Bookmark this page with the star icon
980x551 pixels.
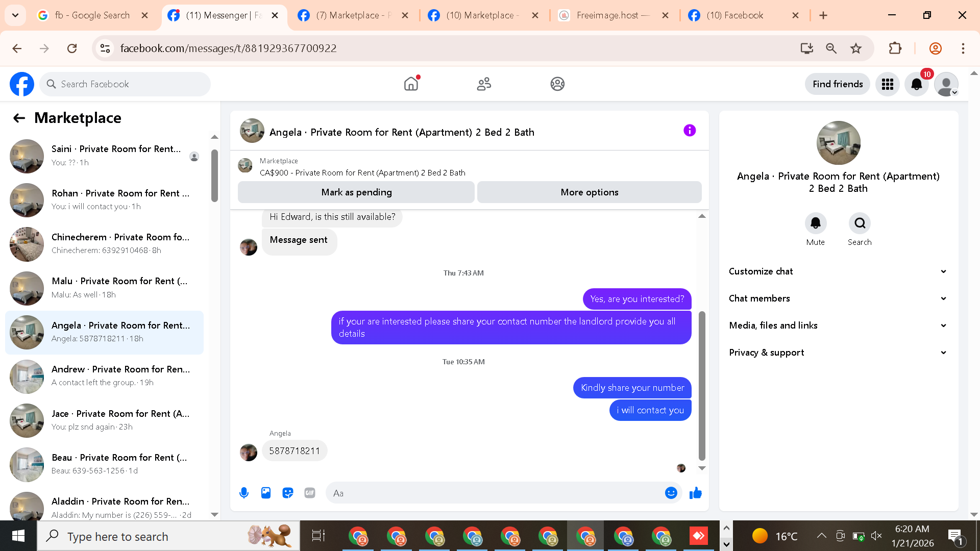[856, 48]
